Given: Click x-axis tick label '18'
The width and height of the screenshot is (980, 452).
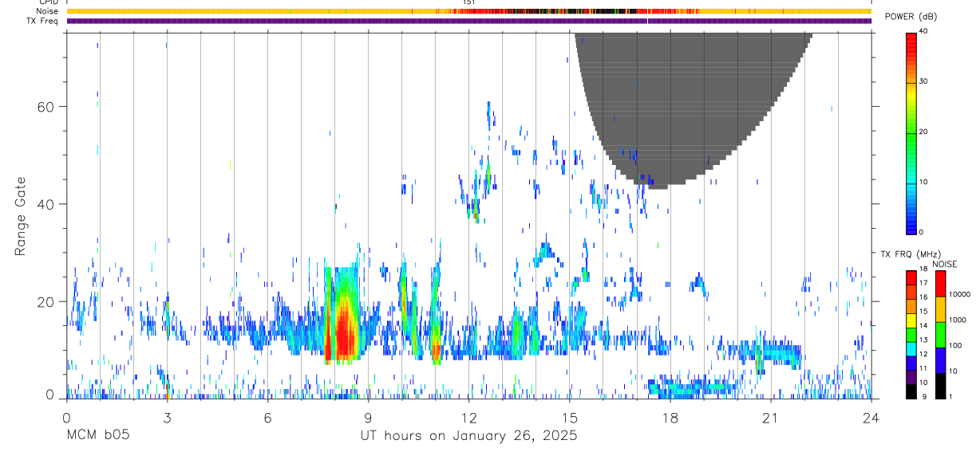Looking at the screenshot, I should [670, 417].
